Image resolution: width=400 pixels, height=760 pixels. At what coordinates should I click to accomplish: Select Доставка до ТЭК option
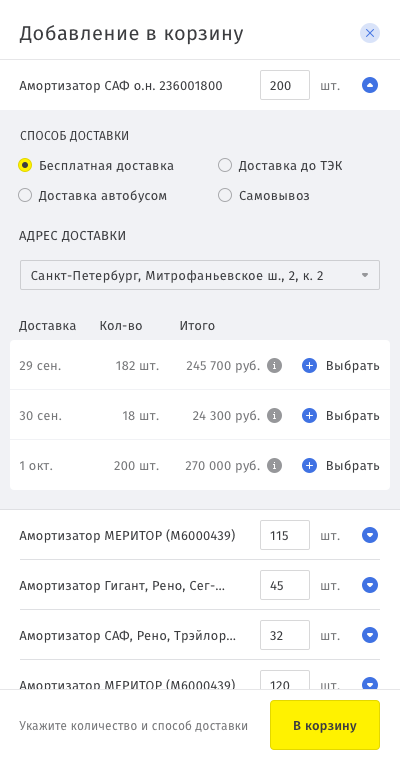click(x=225, y=165)
